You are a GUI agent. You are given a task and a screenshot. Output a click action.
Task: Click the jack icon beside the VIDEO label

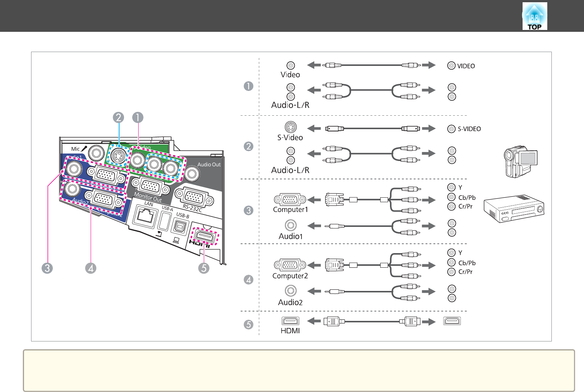click(x=451, y=66)
